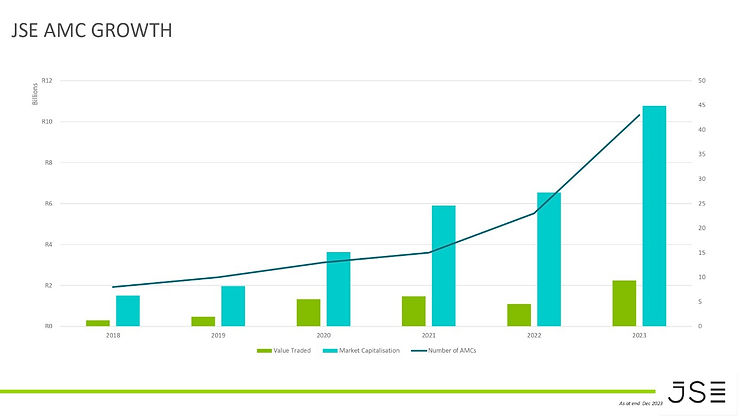The height and width of the screenshot is (417, 740).
Task: Click the 20 right axis label
Action: coord(702,228)
